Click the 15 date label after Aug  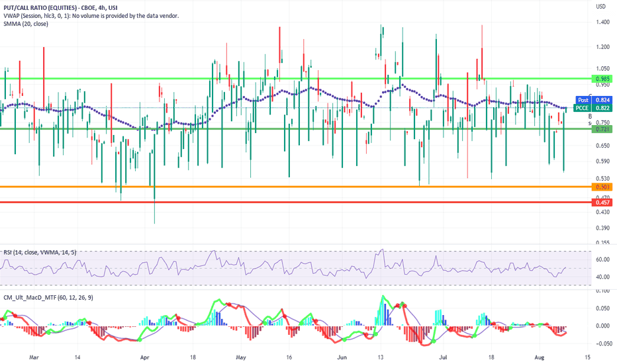pyautogui.click(x=588, y=357)
